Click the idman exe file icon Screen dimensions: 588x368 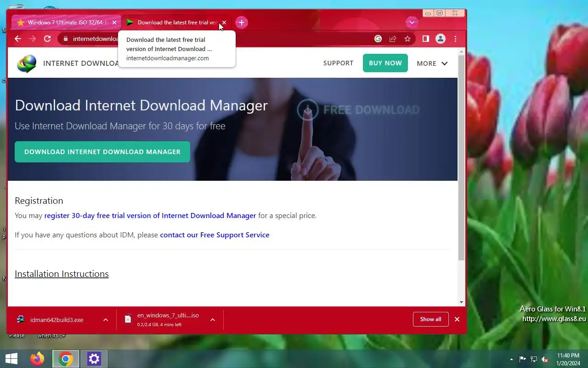pyautogui.click(x=21, y=319)
